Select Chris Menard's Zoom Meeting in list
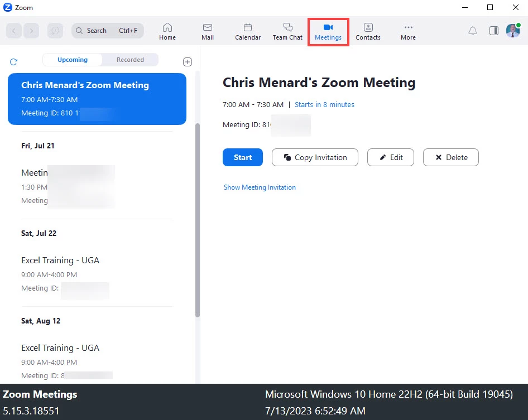This screenshot has width=528, height=420. point(97,99)
